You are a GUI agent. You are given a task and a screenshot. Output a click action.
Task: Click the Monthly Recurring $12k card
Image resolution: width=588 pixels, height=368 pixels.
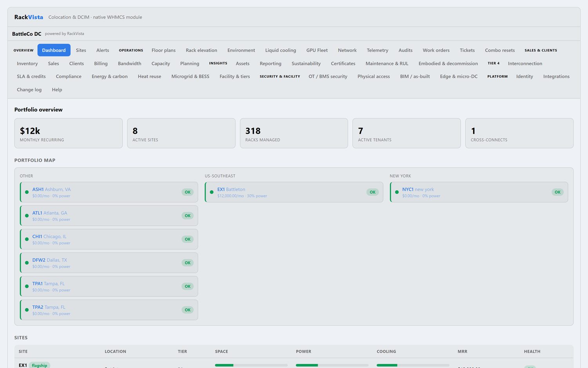click(69, 133)
